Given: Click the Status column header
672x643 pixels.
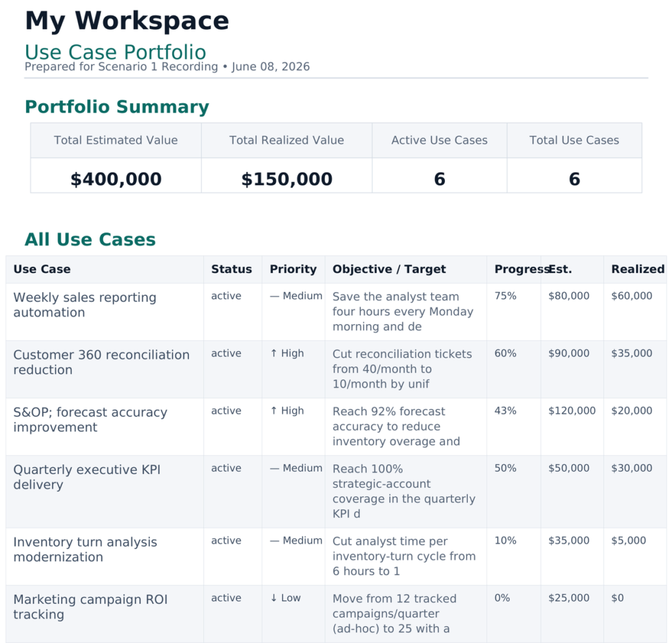Looking at the screenshot, I should click(x=232, y=269).
